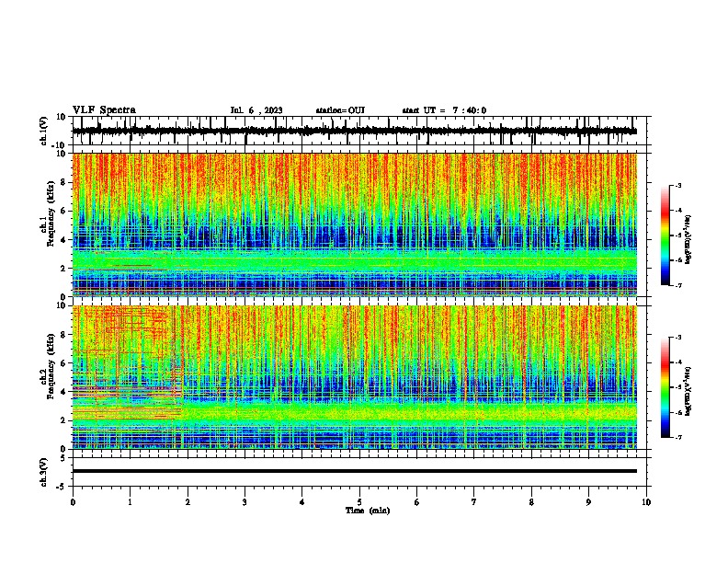Click the time axis tick label "1"
The height and width of the screenshot is (563, 728).
pos(130,502)
